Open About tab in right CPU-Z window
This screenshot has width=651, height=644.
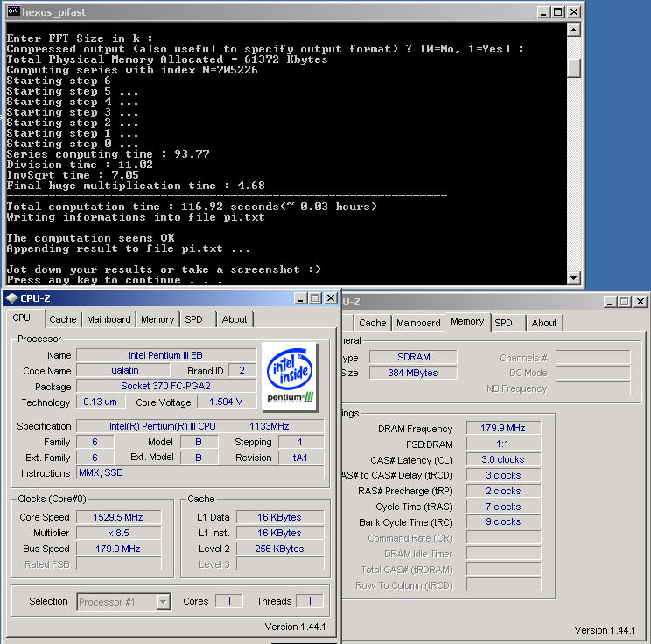[x=544, y=323]
